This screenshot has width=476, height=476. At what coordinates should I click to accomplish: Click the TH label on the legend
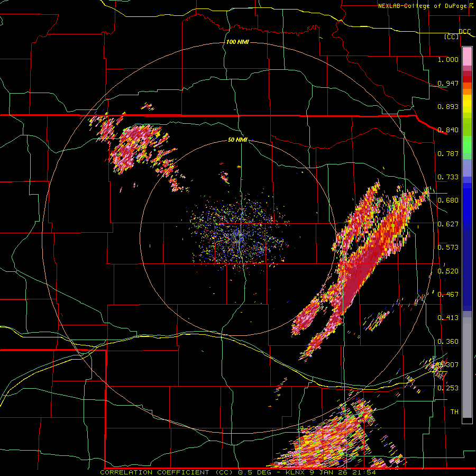(x=454, y=412)
